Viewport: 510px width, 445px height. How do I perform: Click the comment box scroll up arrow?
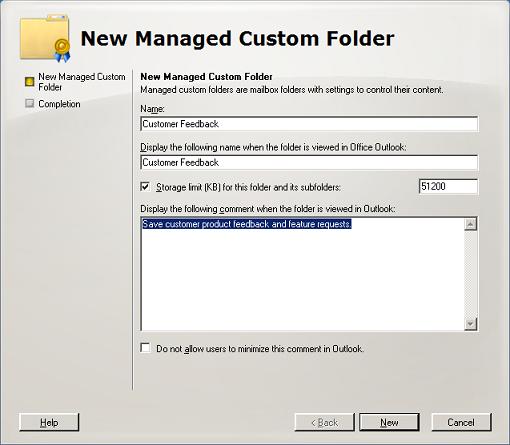click(x=470, y=224)
